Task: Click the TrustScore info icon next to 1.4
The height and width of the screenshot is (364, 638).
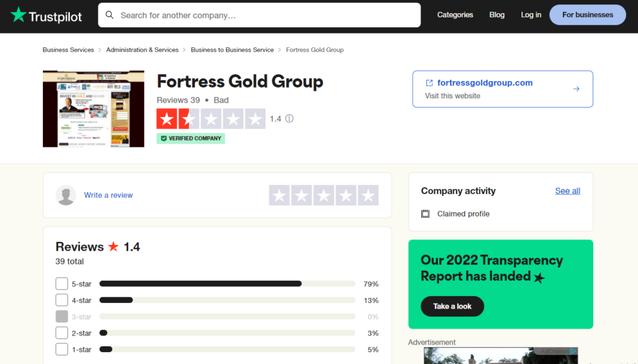Action: (289, 119)
